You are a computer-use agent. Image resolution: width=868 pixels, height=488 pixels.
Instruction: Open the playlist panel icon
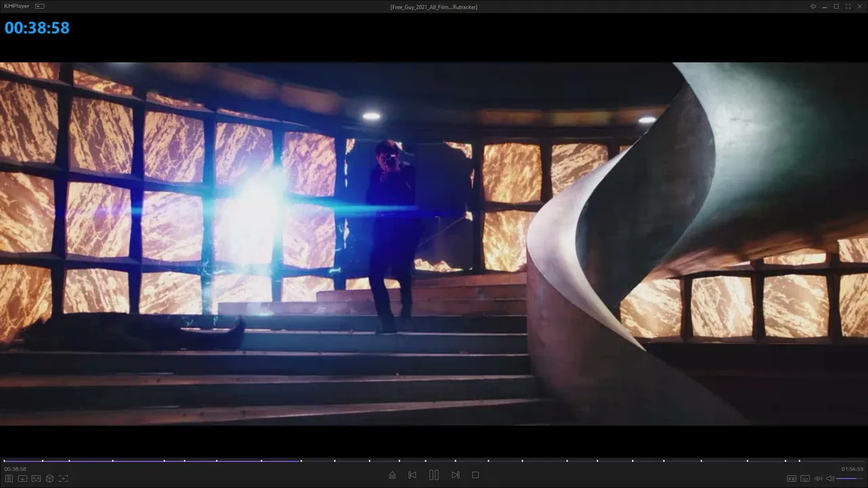click(x=9, y=479)
